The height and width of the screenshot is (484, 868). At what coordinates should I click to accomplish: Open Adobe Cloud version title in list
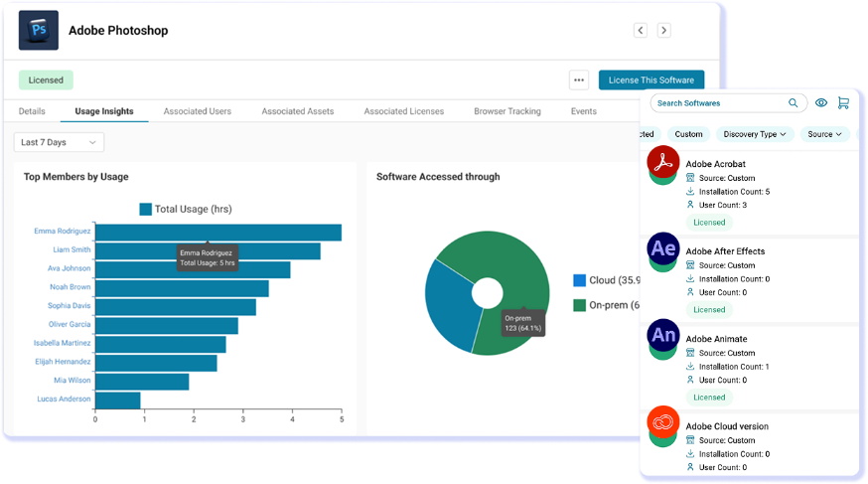pyautogui.click(x=727, y=426)
